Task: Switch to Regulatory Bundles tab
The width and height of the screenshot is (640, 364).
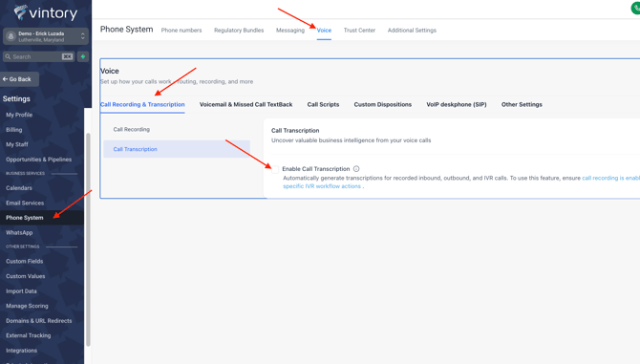Action: [239, 31]
